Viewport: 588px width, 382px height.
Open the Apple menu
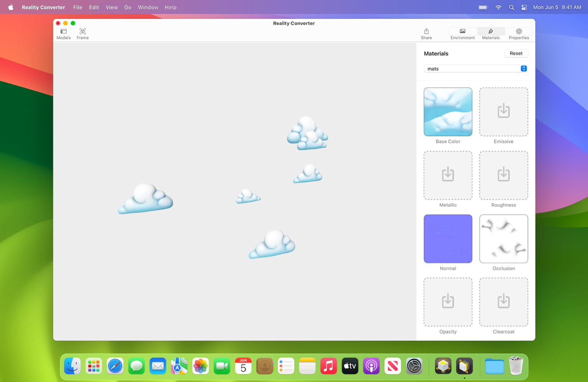[x=11, y=7]
